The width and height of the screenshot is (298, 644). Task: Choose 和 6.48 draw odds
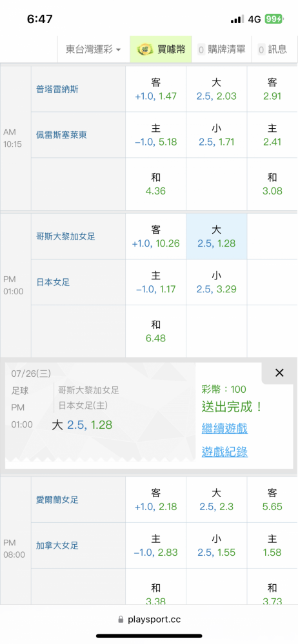(x=155, y=332)
